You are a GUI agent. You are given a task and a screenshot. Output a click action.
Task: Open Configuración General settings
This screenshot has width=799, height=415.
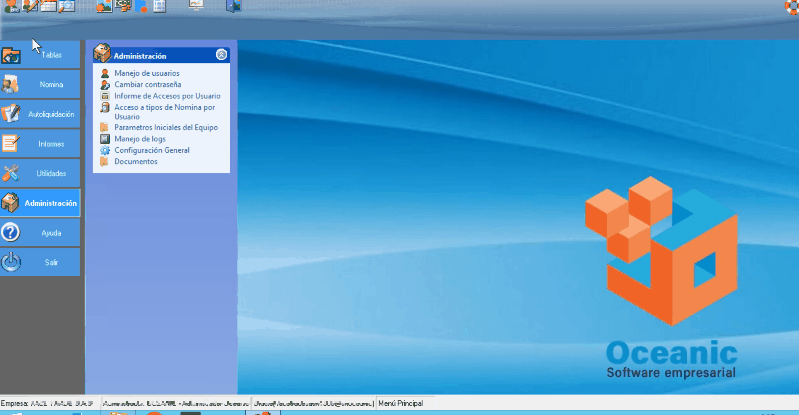click(x=151, y=150)
